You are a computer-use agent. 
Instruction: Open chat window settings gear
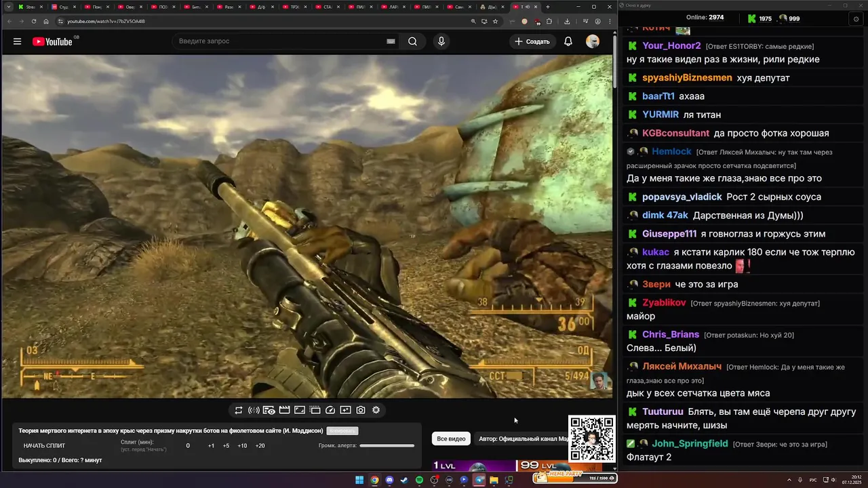coord(856,19)
